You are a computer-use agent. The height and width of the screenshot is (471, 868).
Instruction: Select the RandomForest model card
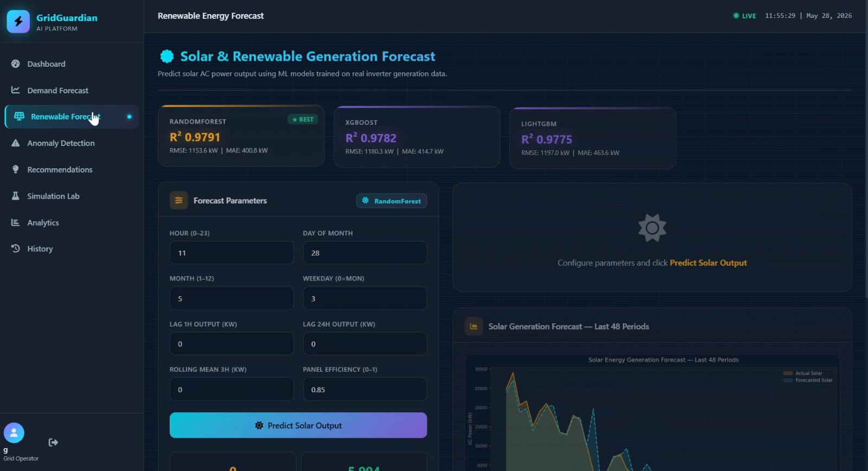coord(241,136)
